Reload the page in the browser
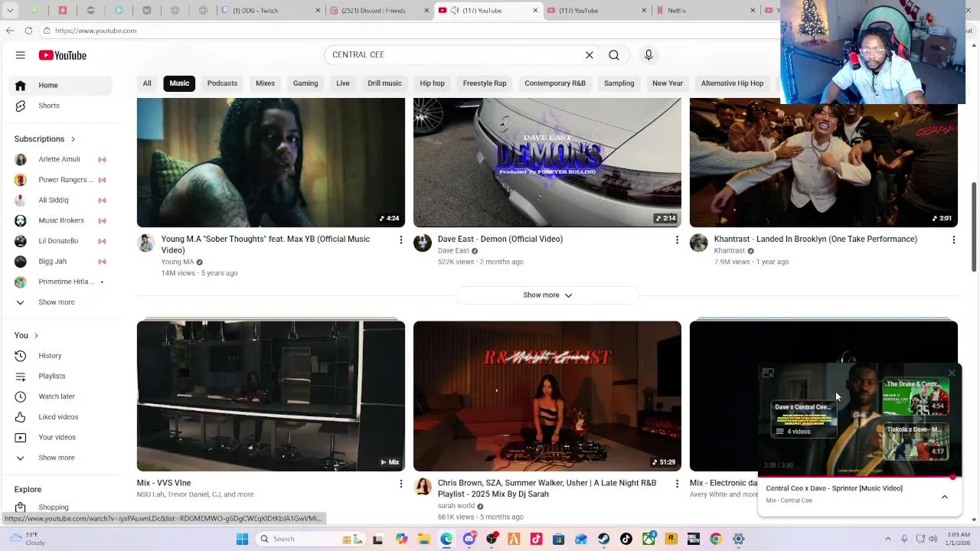 pos(28,31)
